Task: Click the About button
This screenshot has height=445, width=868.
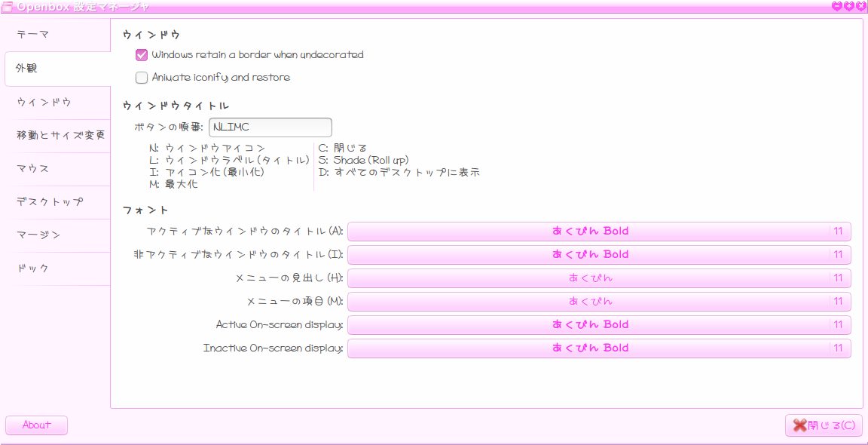Action: [36, 425]
